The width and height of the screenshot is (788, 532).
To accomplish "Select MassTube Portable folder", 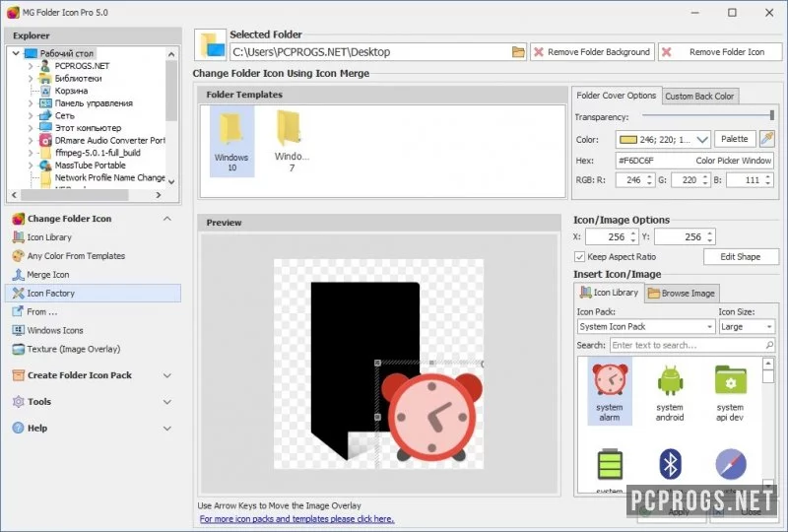I will 90,166.
